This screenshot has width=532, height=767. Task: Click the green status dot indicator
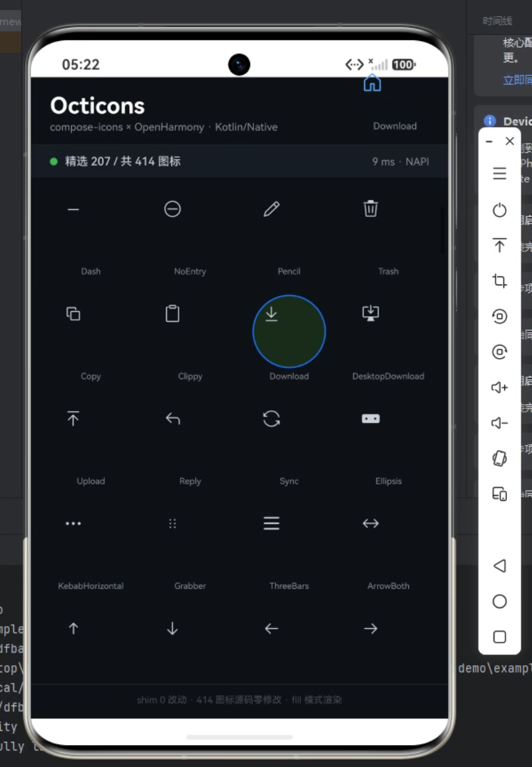[54, 161]
